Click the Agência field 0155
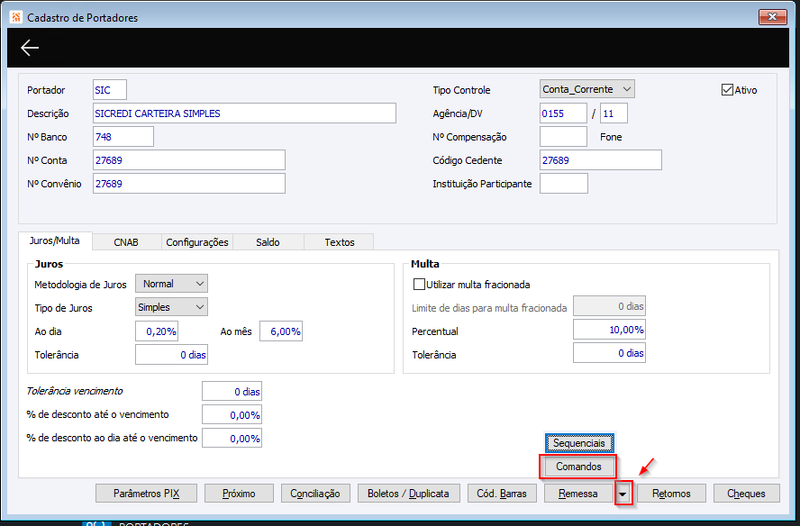The width and height of the screenshot is (800, 526). click(563, 113)
